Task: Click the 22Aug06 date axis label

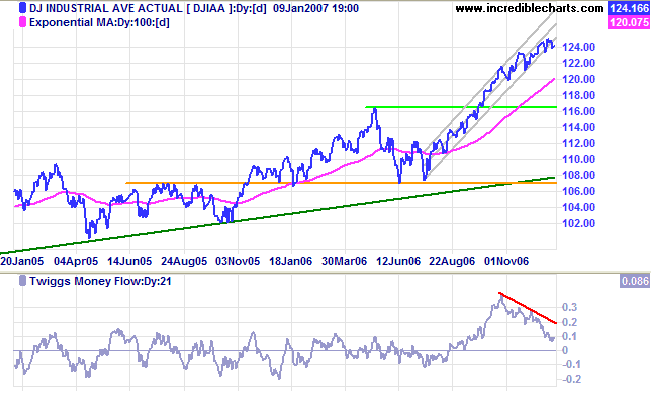Action: (x=452, y=261)
